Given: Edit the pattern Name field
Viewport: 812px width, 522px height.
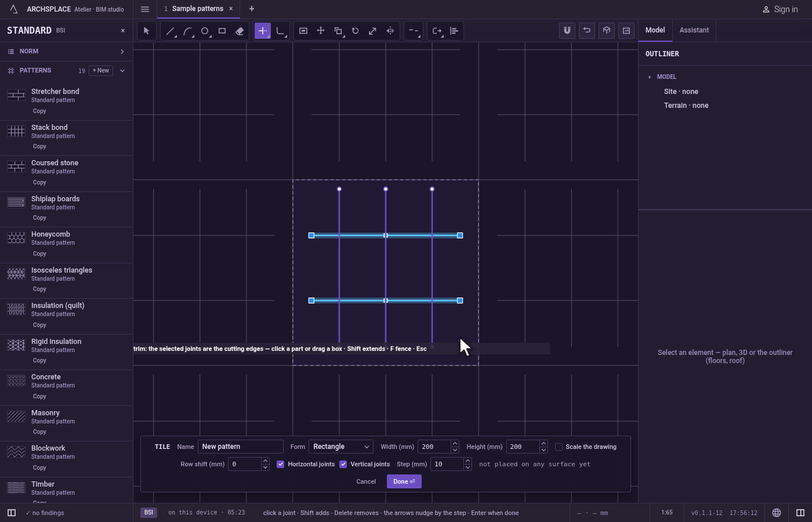Looking at the screenshot, I should click(x=241, y=447).
